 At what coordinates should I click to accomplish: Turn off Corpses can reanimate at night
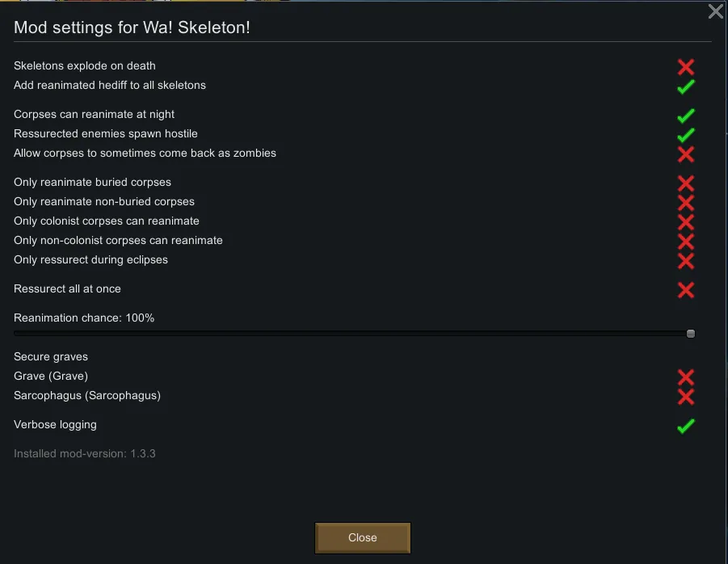686,115
